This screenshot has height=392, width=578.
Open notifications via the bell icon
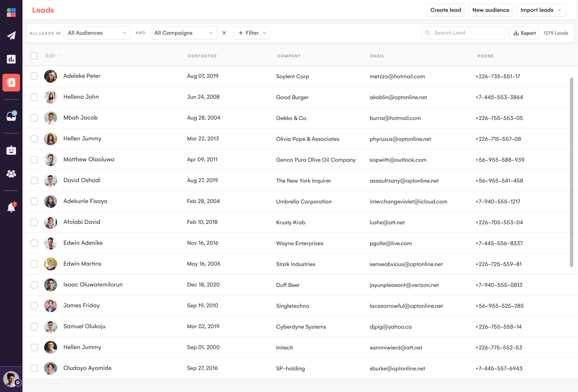click(x=11, y=207)
